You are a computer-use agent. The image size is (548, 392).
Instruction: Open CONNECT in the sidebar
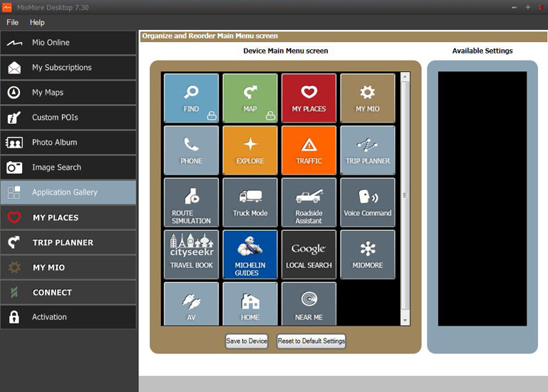pyautogui.click(x=68, y=292)
